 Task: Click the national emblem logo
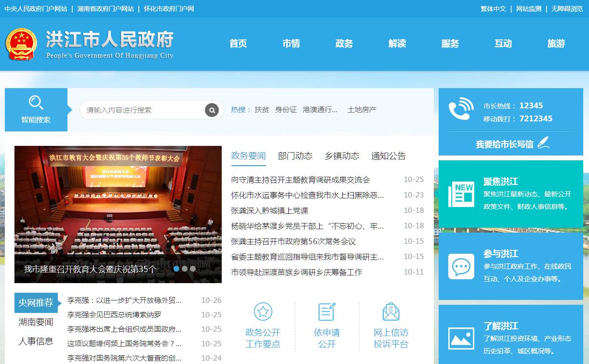pyautogui.click(x=21, y=44)
